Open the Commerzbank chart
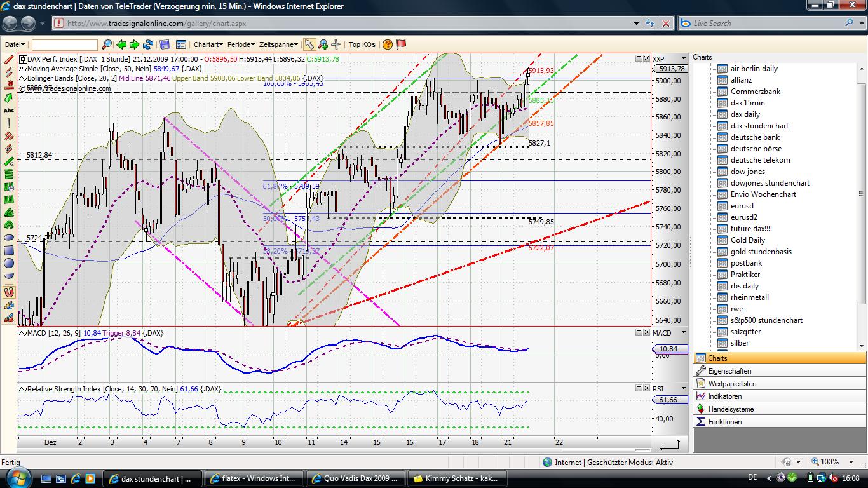The image size is (868, 488). [x=755, y=91]
